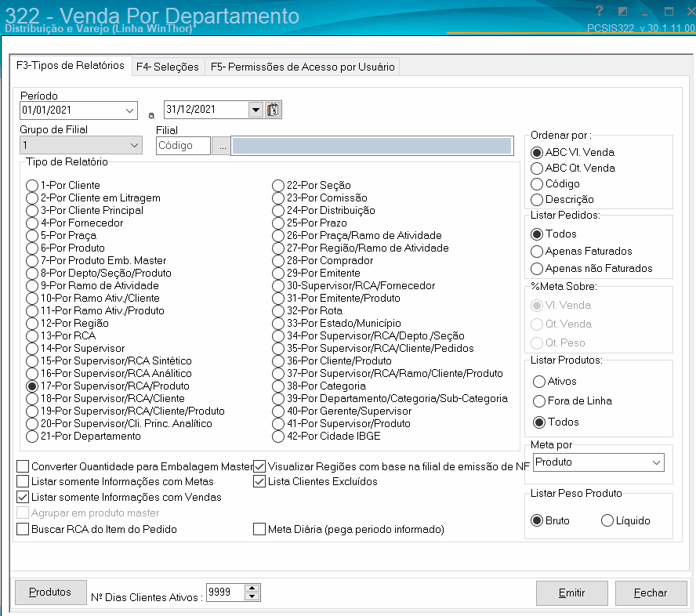This screenshot has height=616, width=696.
Task: Select 17-Por Supervisor/RCA/Produto option
Action: [107, 386]
